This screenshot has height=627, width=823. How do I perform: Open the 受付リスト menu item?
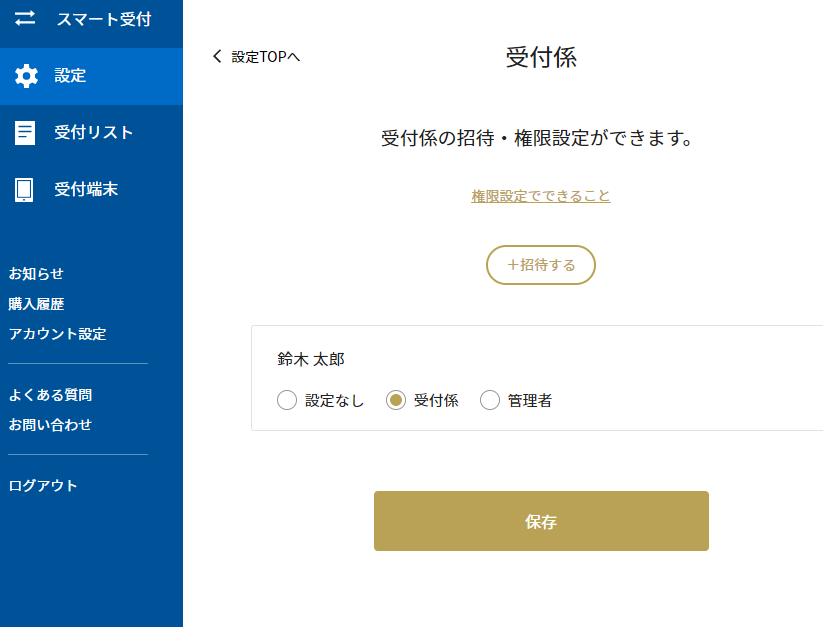tap(91, 133)
